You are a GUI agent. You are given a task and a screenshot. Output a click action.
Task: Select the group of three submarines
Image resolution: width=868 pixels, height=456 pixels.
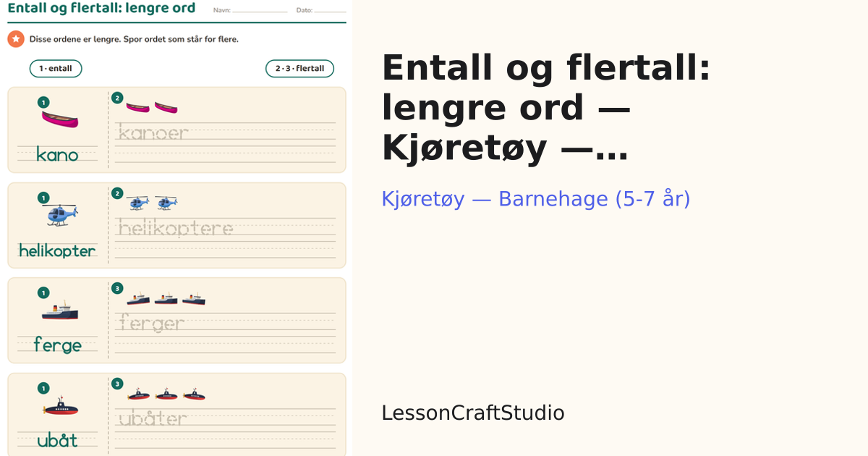point(166,394)
